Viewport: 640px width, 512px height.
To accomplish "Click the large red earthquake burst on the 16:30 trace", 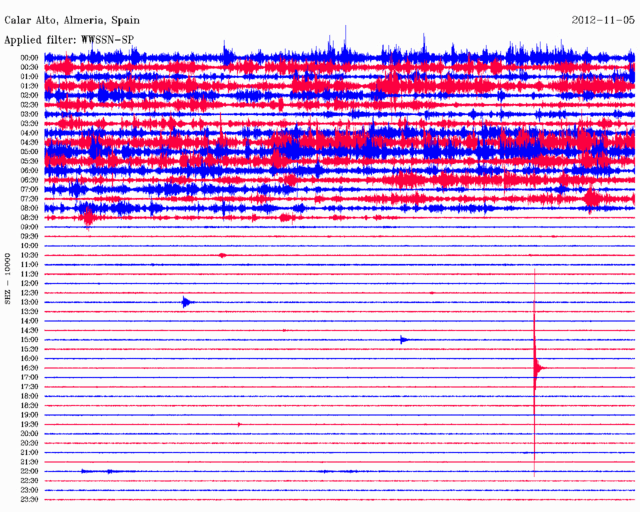I will (x=536, y=368).
